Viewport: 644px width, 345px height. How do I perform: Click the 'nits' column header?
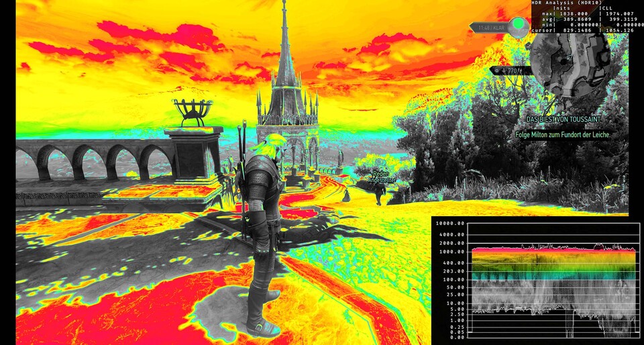click(563, 8)
